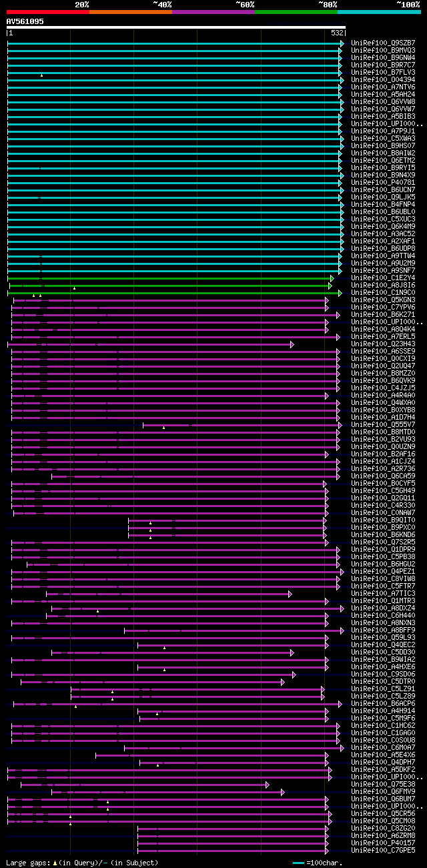Click UniRef100_A5DKF2 label

[382, 769]
